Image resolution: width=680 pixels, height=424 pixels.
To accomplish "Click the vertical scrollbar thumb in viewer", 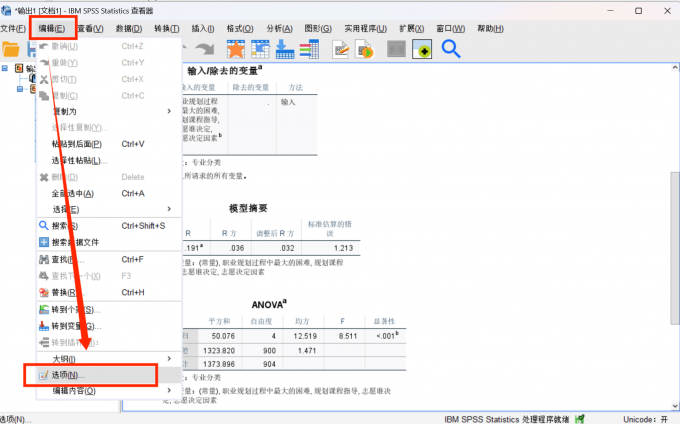I will (675, 248).
